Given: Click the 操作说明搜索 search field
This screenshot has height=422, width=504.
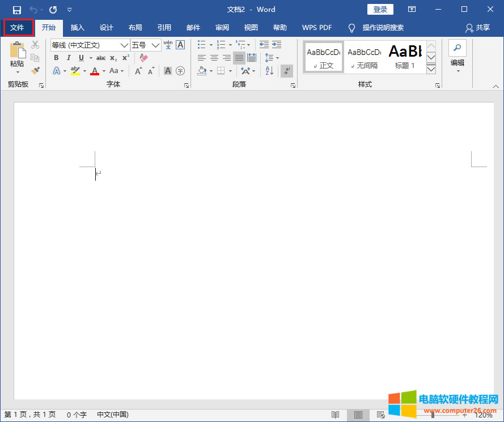Looking at the screenshot, I should point(383,27).
